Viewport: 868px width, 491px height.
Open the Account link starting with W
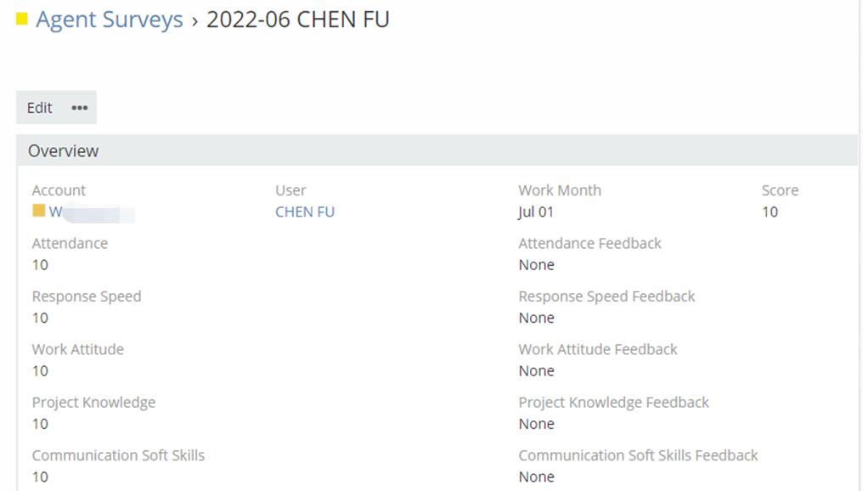tap(56, 212)
